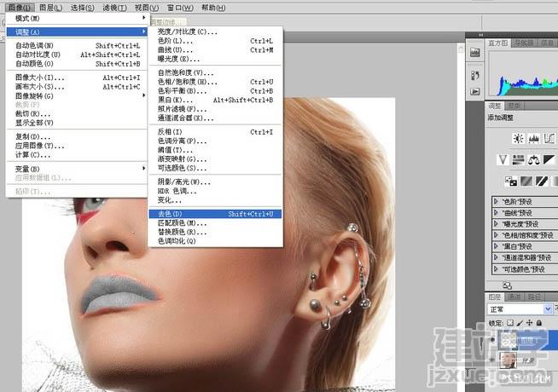Toggle lock position for the layer

tap(530, 323)
